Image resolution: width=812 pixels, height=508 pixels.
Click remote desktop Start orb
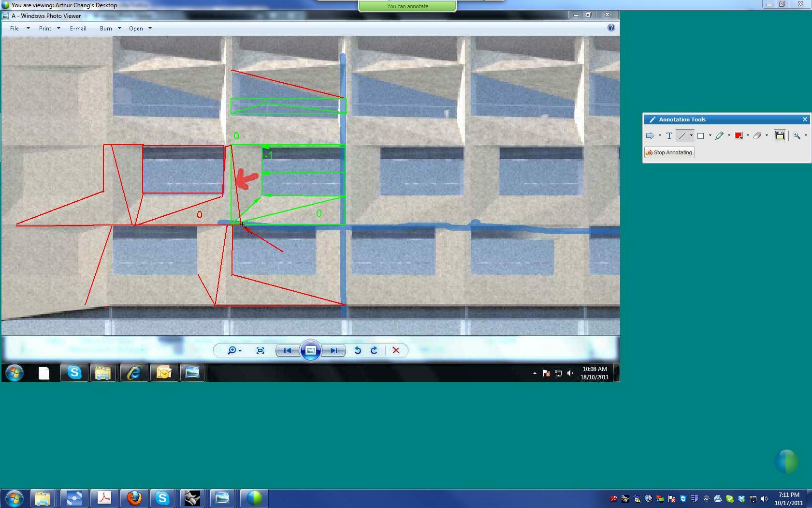(14, 373)
